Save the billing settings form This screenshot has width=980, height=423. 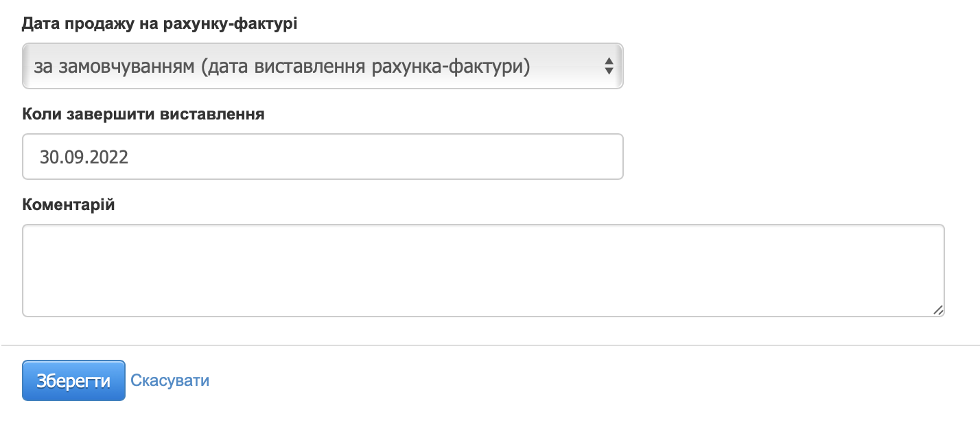73,380
